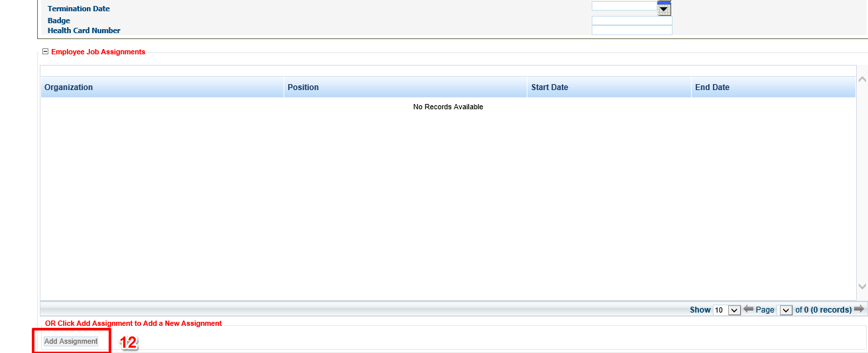Open the Page number dropdown
The width and height of the screenshot is (868, 353).
point(786,310)
